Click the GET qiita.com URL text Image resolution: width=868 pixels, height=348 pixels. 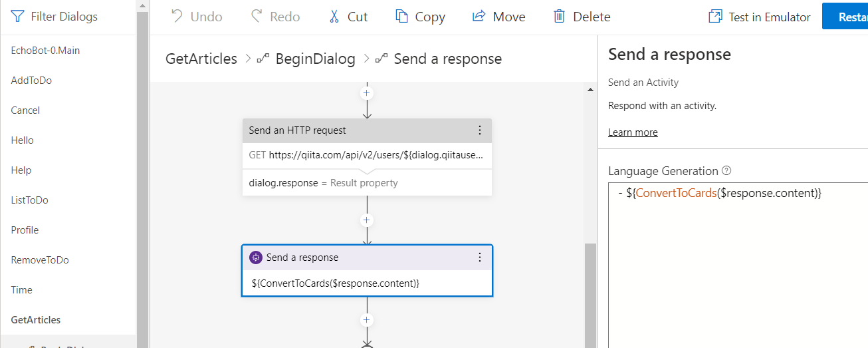pos(366,155)
